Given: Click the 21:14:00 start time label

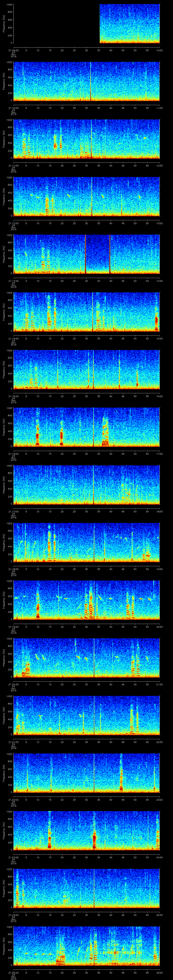Looking at the screenshot, I should pos(13,339).
